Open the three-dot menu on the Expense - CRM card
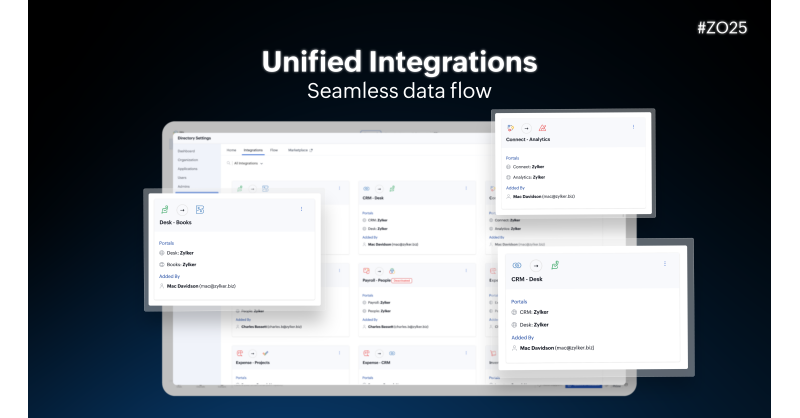Image resolution: width=800 pixels, height=418 pixels. (x=466, y=353)
